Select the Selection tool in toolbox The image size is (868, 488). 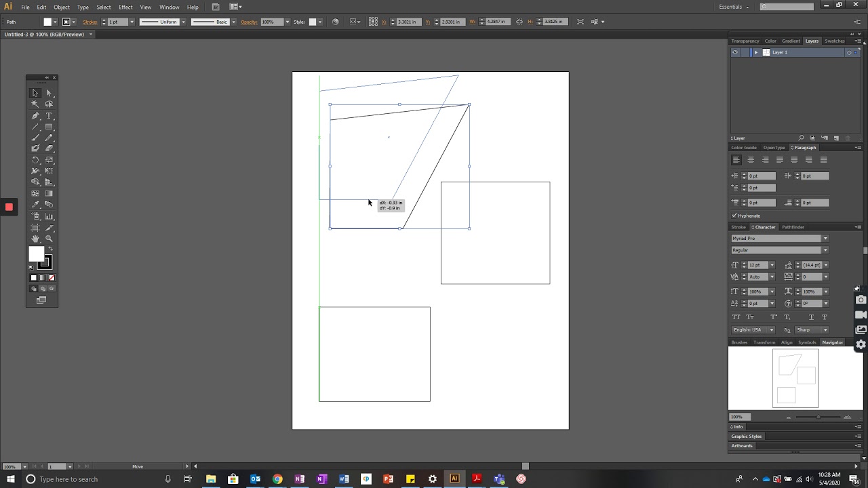pos(35,93)
